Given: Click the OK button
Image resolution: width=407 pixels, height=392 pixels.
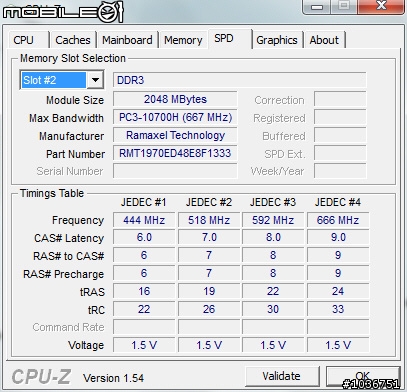Looking at the screenshot, I should point(363,376).
